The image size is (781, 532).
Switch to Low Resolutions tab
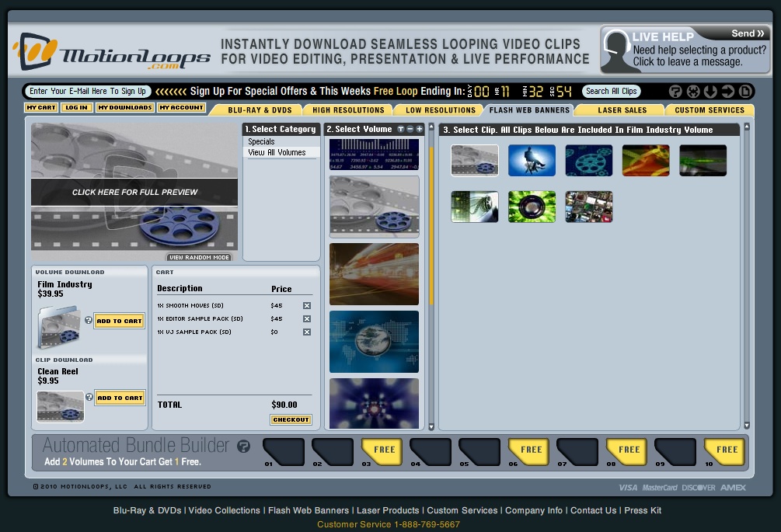[441, 110]
